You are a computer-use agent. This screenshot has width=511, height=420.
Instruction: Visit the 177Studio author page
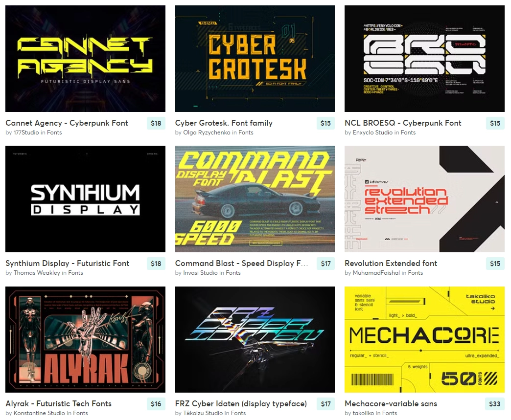pyautogui.click(x=26, y=133)
